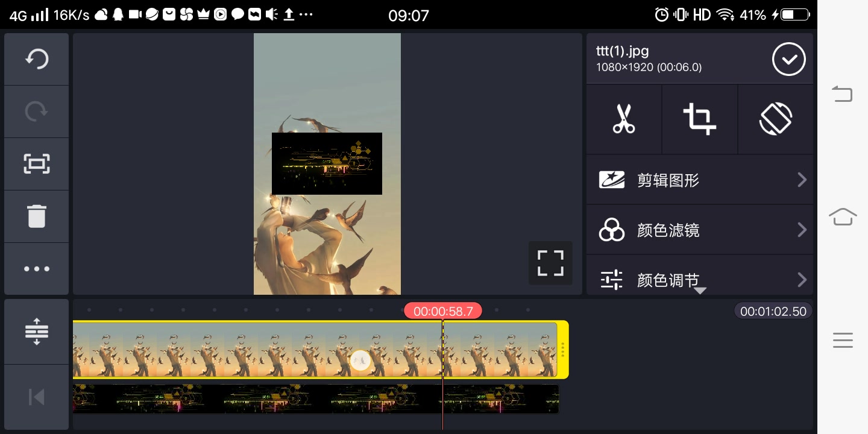Open 剪辑图形 option
Viewport: 868px width, 434px height.
click(700, 180)
